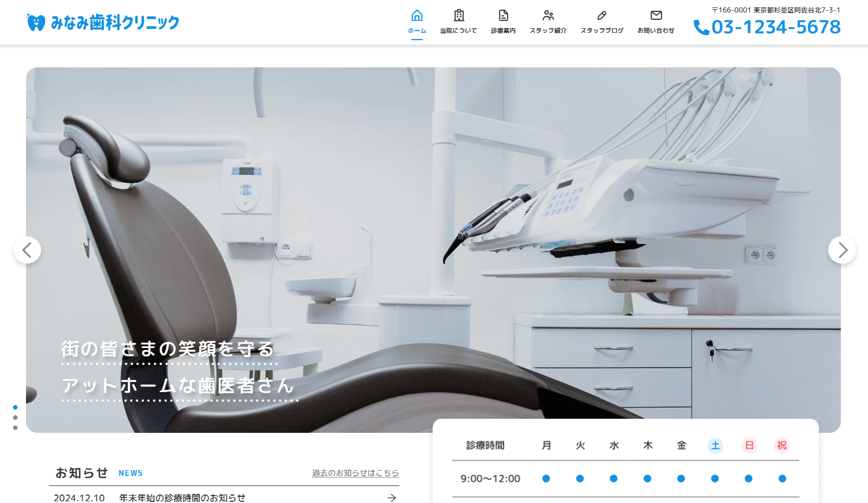Click the tooth logo icon
This screenshot has width=868, height=503.
(36, 23)
